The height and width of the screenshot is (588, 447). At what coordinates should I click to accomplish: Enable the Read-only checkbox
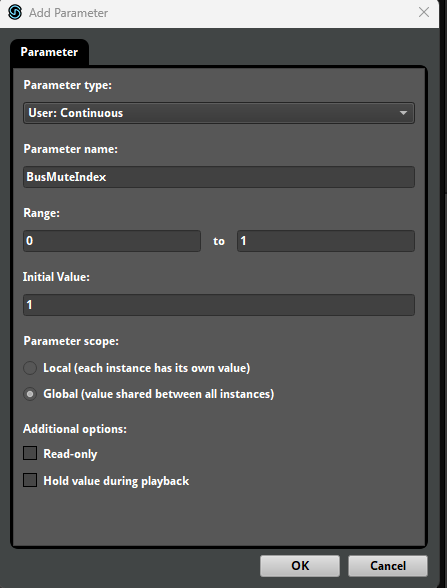pyautogui.click(x=30, y=453)
